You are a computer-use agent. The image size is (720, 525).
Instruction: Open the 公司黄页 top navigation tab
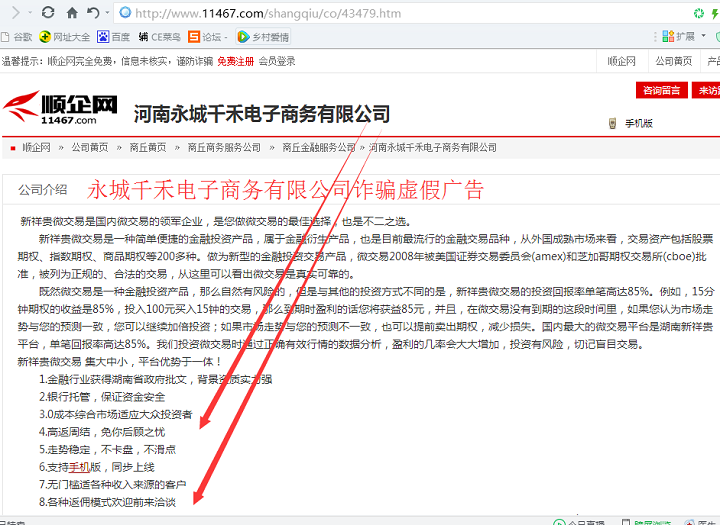point(674,62)
